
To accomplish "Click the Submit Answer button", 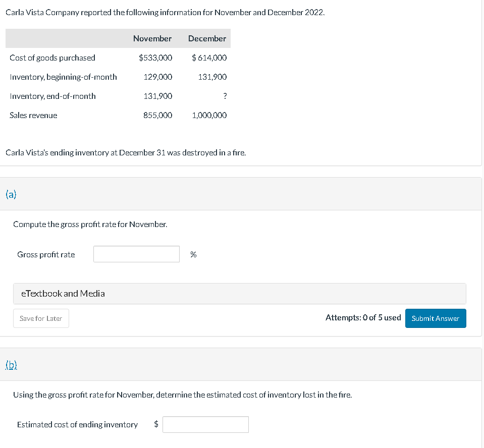I will click(435, 318).
